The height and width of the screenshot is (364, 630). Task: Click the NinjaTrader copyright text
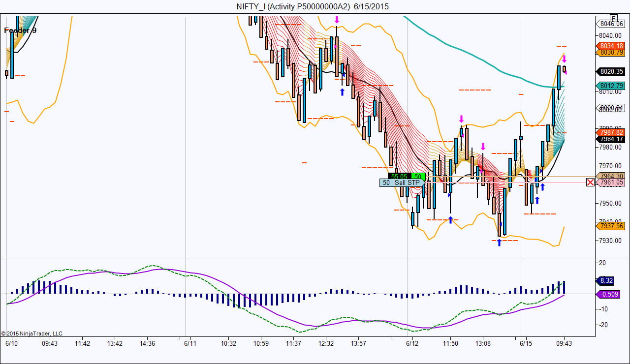32,334
